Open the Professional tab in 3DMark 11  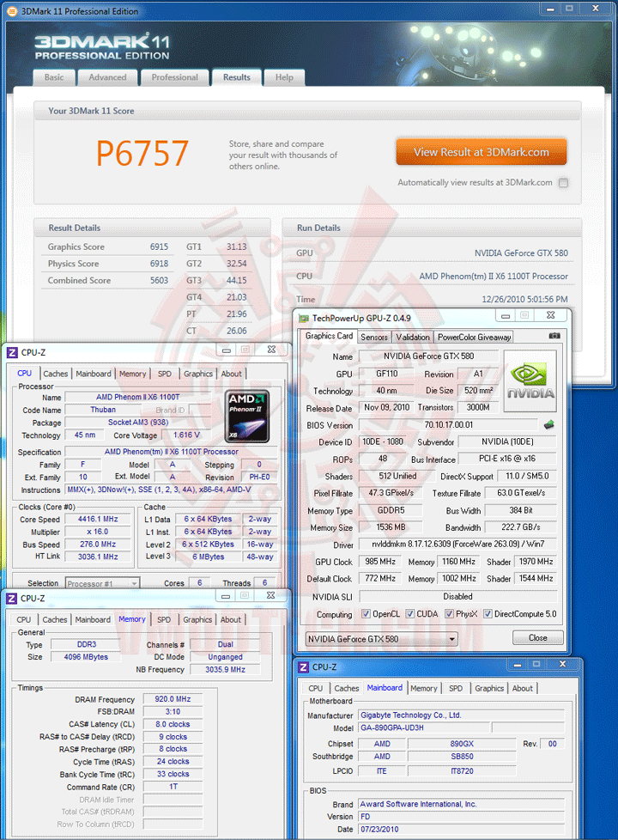174,77
